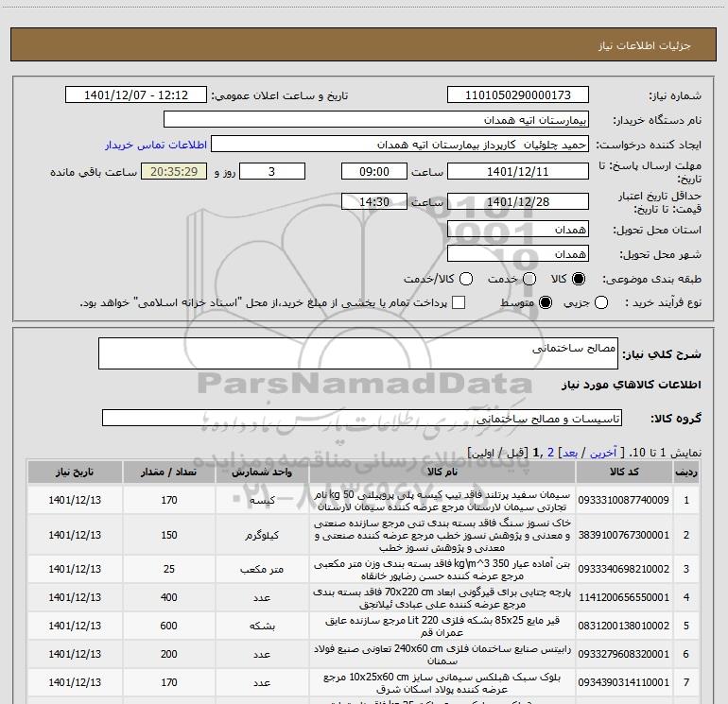The height and width of the screenshot is (704, 728).
Task: Click the response deadline time 09:00
Action: click(x=374, y=171)
